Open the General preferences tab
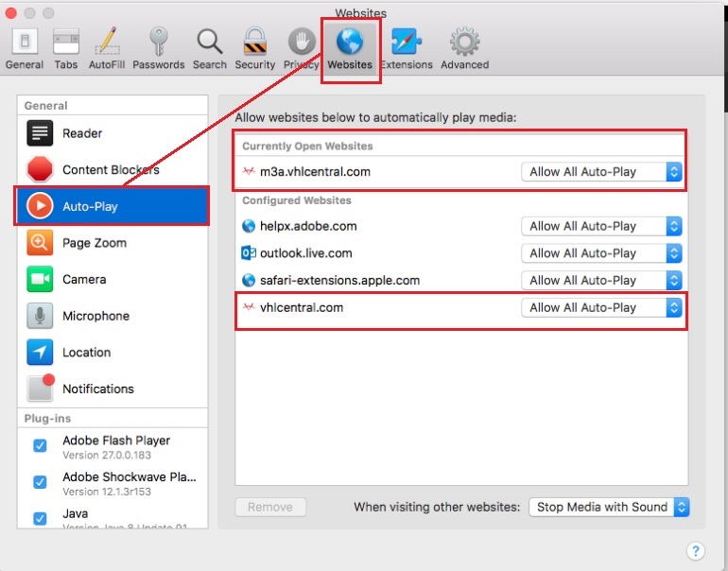The height and width of the screenshot is (571, 728). pos(25,48)
